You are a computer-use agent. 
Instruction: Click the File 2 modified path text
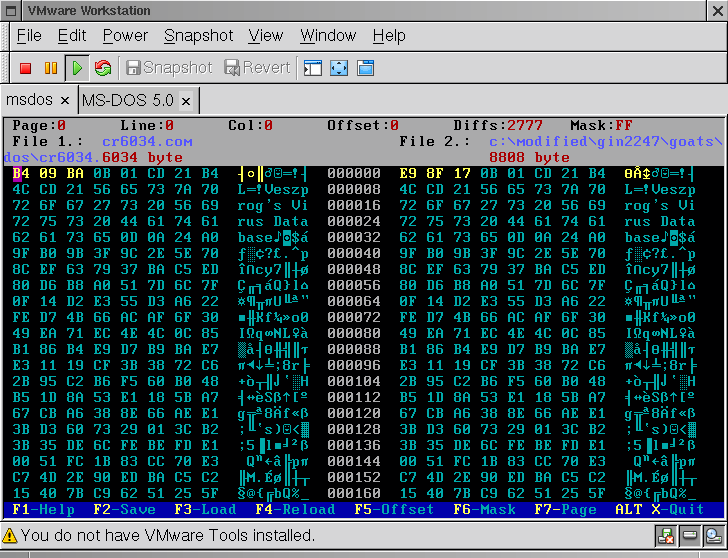[x=605, y=141]
